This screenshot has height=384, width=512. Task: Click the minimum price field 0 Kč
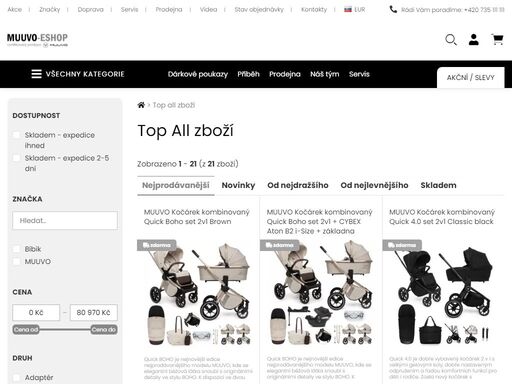click(36, 313)
